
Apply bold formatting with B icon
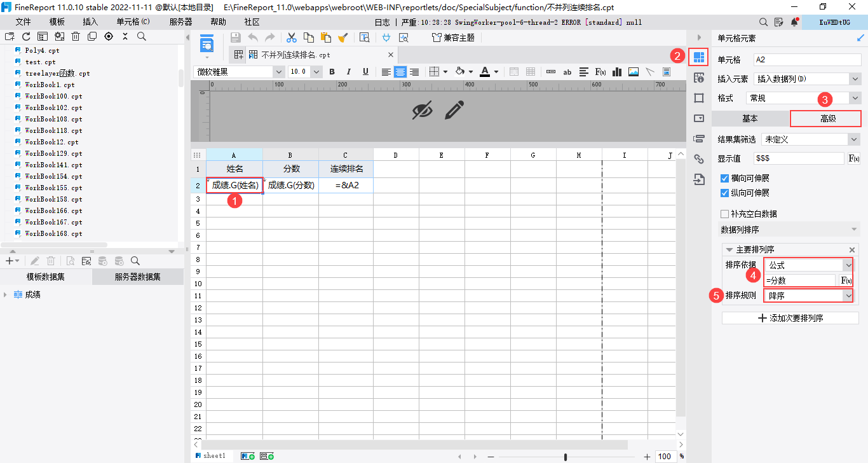point(332,72)
